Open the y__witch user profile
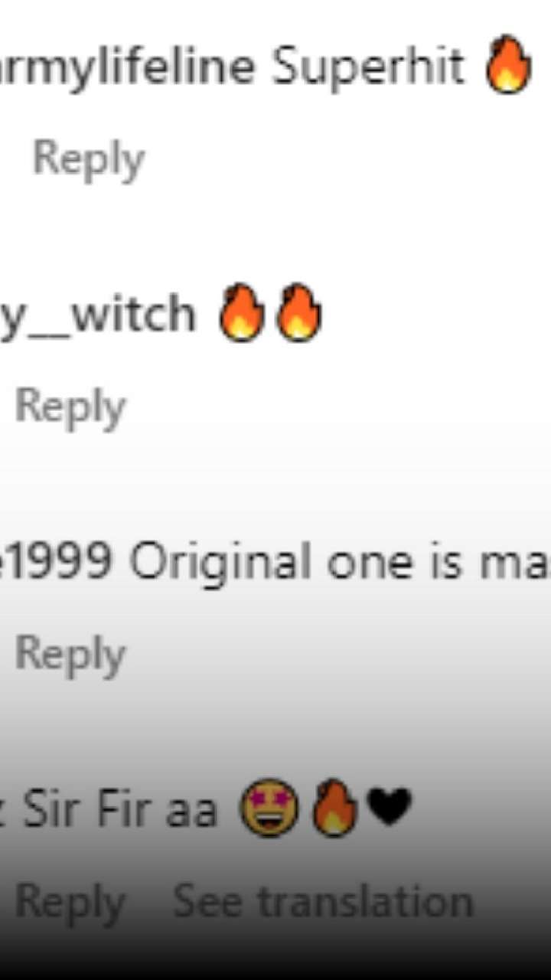 [x=98, y=315]
